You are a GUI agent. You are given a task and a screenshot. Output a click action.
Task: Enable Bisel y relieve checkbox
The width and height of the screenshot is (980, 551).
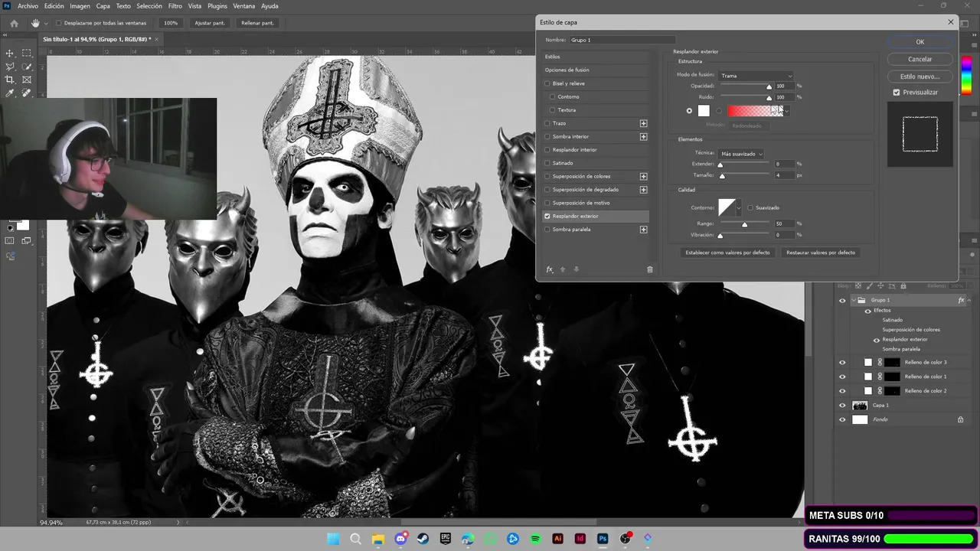(x=547, y=83)
